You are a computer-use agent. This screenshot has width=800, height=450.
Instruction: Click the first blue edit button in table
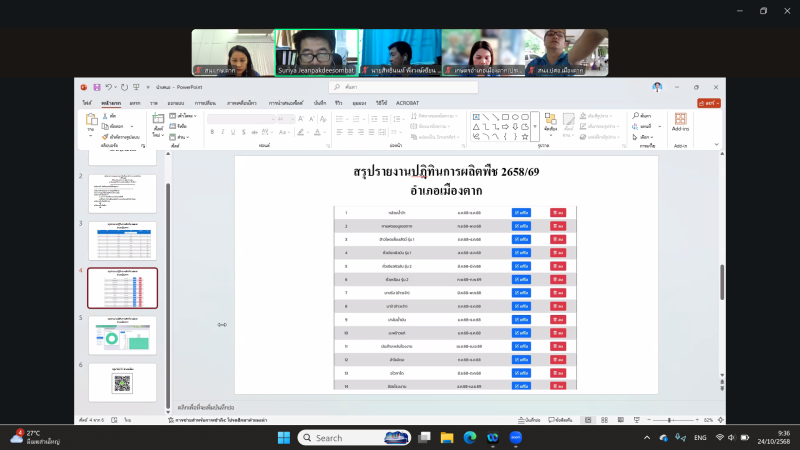(521, 212)
